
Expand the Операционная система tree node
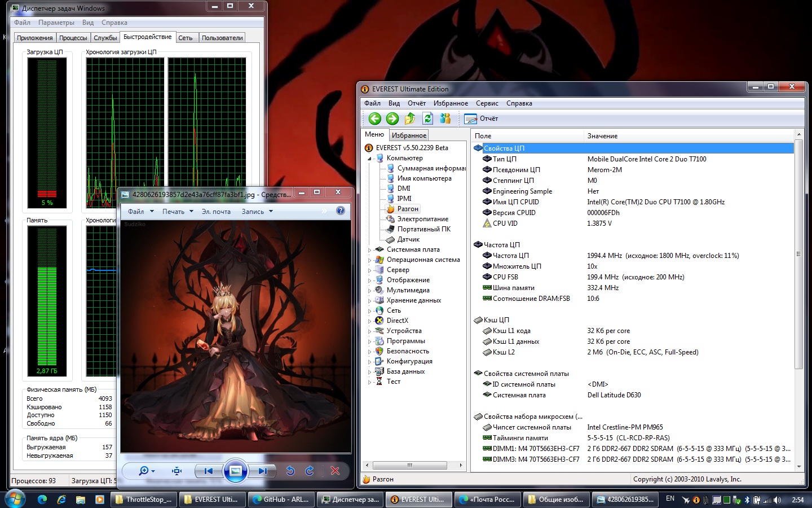coord(370,260)
